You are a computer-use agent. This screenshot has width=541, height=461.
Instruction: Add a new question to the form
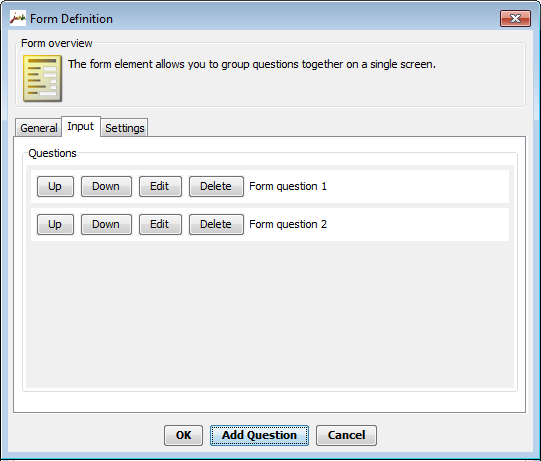(x=259, y=435)
